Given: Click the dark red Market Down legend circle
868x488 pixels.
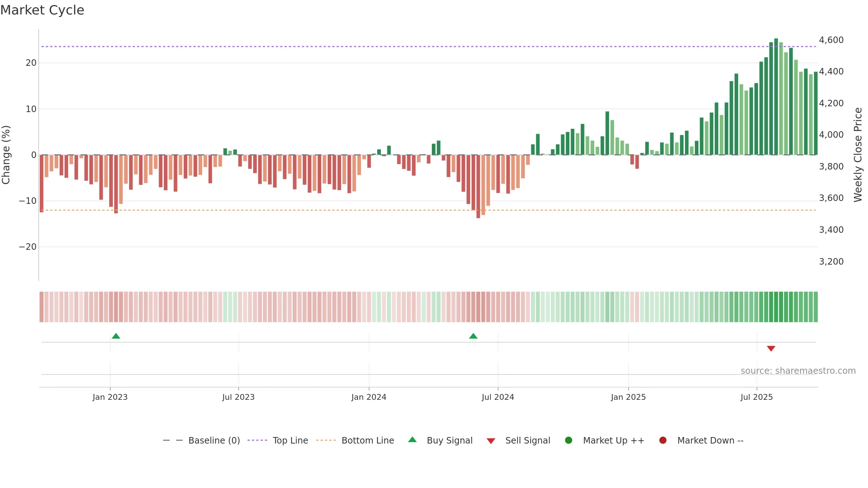Looking at the screenshot, I should 663,440.
